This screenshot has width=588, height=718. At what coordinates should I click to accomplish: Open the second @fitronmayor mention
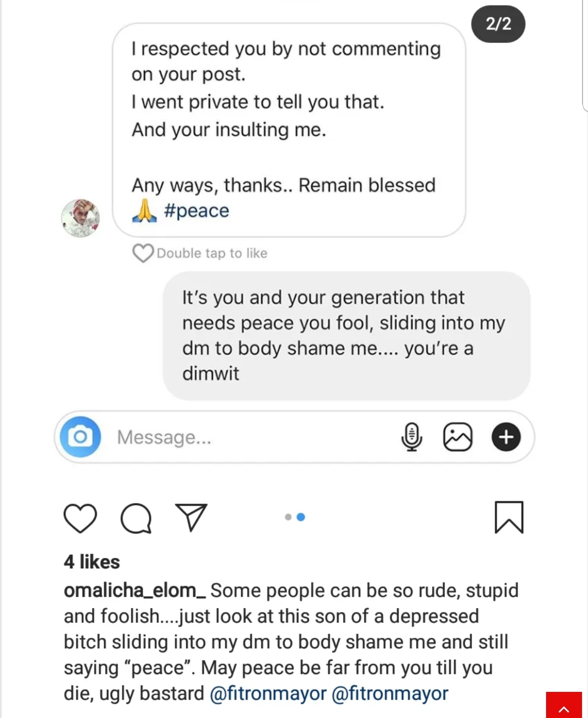tap(390, 694)
